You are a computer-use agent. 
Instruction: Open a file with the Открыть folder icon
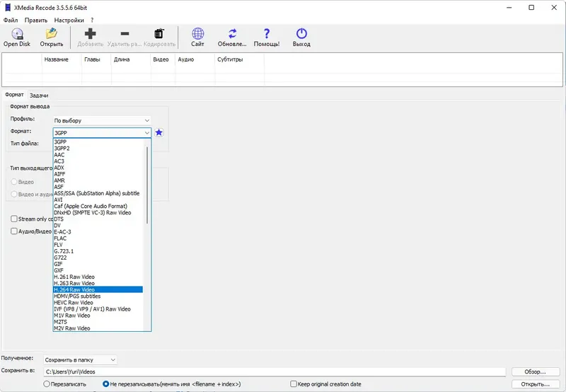tap(51, 34)
